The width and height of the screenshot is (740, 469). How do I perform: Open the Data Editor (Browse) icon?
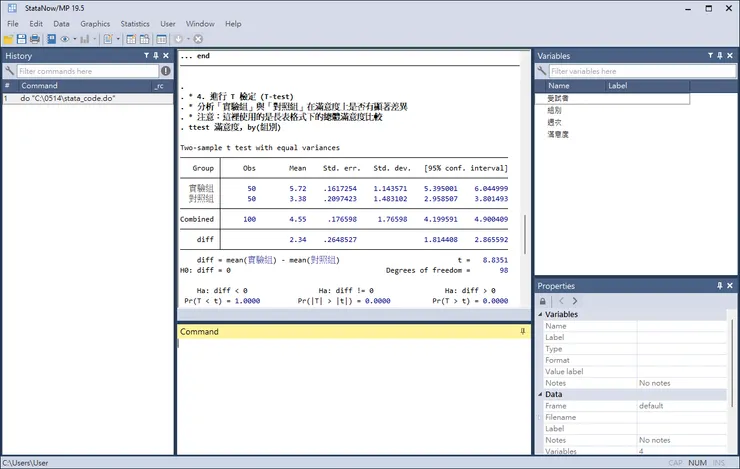pyautogui.click(x=144, y=39)
